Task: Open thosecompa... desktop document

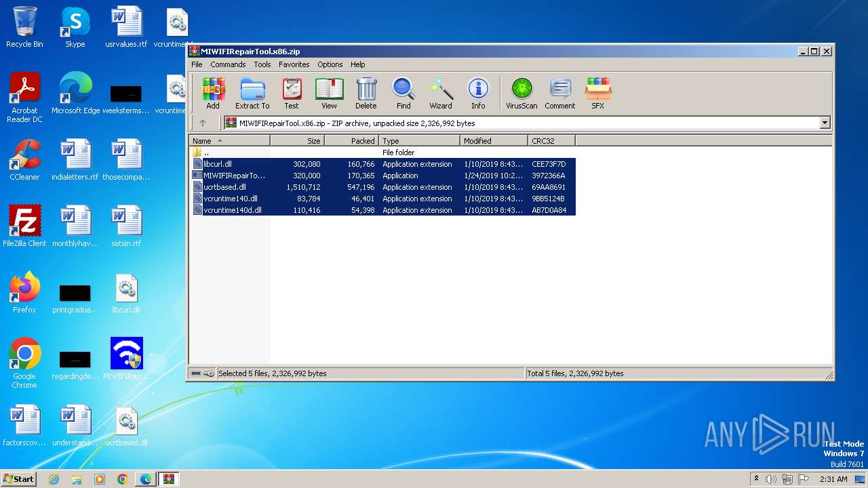Action: tap(126, 160)
